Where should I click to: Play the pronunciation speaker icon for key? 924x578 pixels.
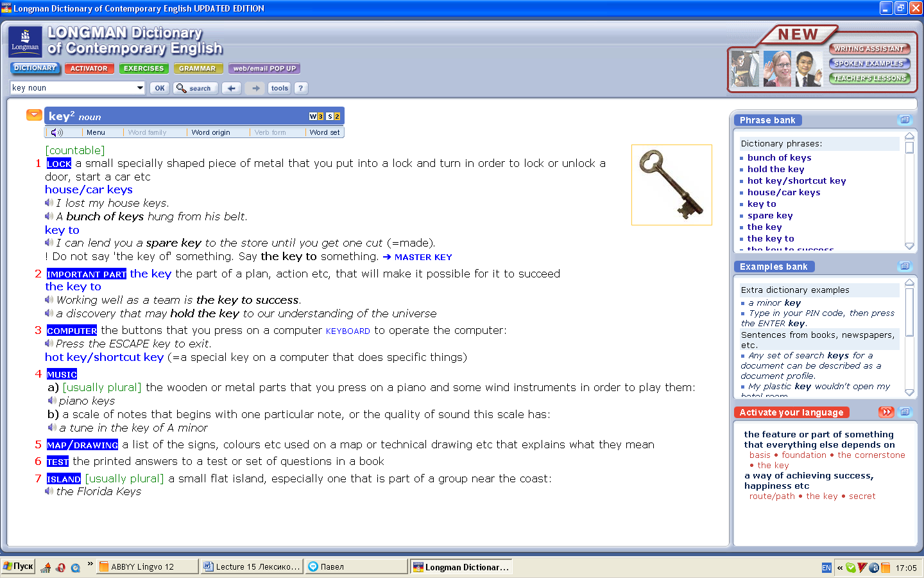pyautogui.click(x=57, y=132)
